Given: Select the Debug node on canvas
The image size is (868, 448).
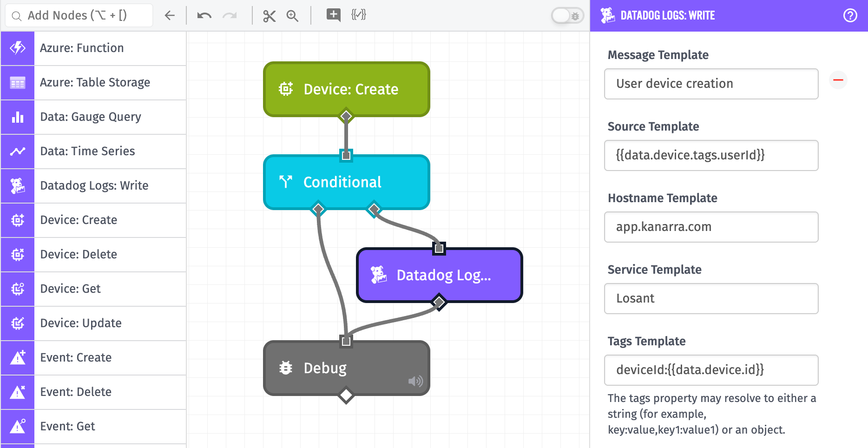Looking at the screenshot, I should pos(346,368).
